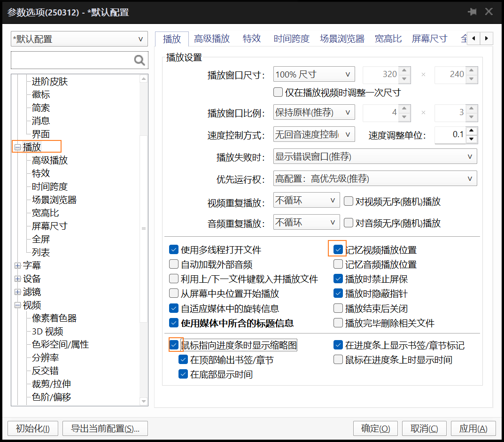Select 色彩空间/属性 in the settings tree
504x442 pixels.
click(x=61, y=344)
